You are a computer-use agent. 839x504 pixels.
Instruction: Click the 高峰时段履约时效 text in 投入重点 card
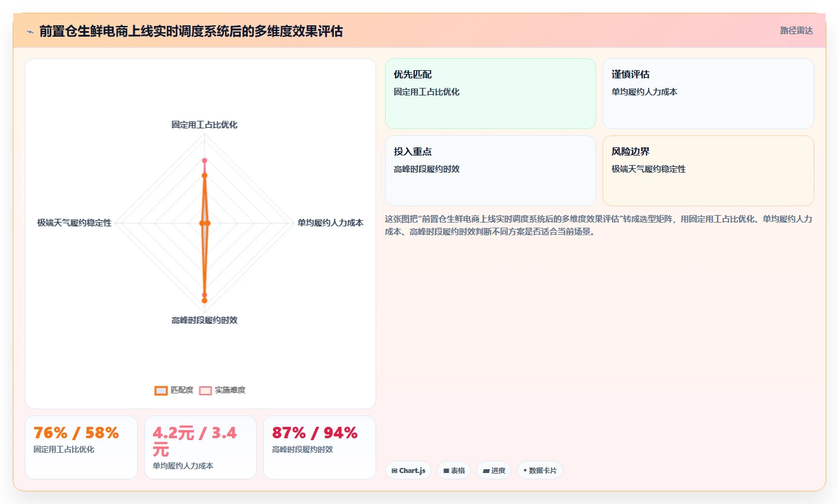click(x=427, y=169)
